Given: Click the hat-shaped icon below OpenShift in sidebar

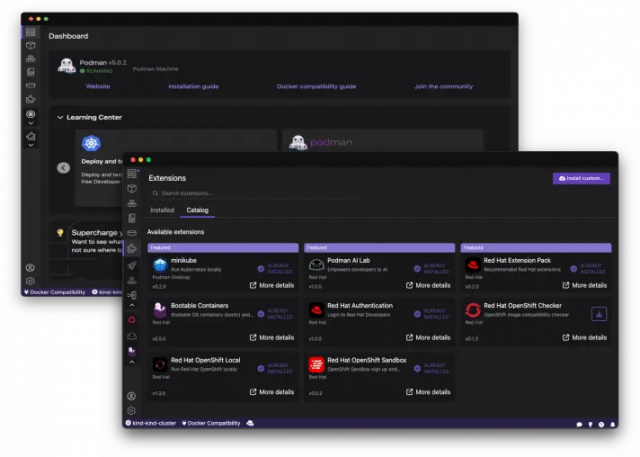Looking at the screenshot, I should 132,336.
